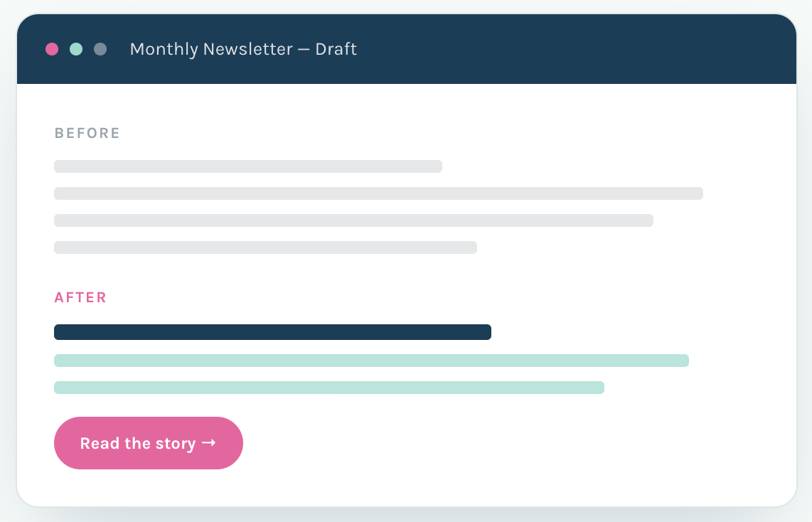This screenshot has height=522, width=812.
Task: Click the first mint text bar under AFTER
Action: tap(371, 361)
